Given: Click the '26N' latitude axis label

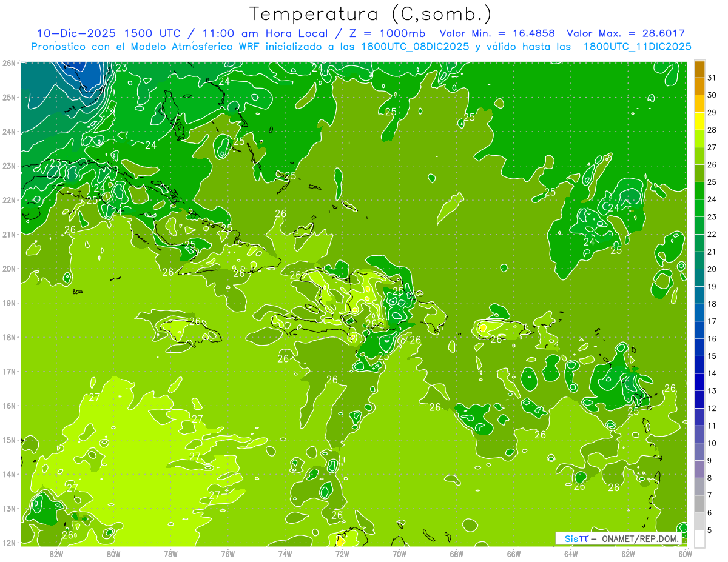Looking at the screenshot, I should click(8, 62).
